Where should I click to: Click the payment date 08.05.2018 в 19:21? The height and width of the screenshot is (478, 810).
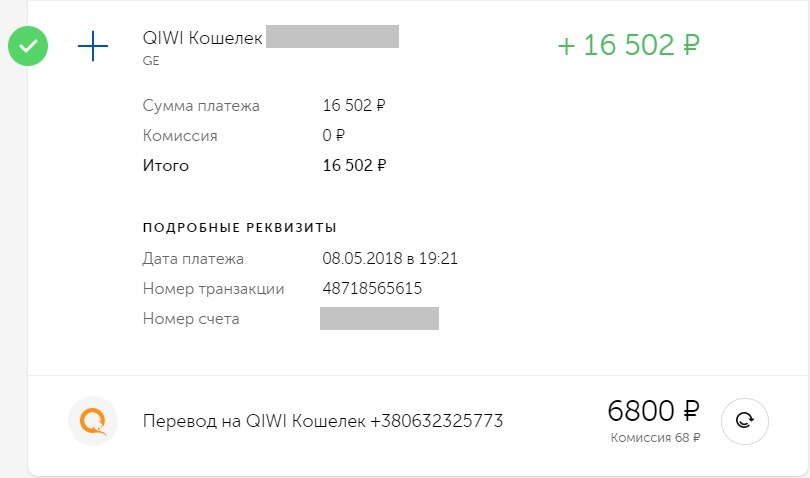(x=390, y=258)
